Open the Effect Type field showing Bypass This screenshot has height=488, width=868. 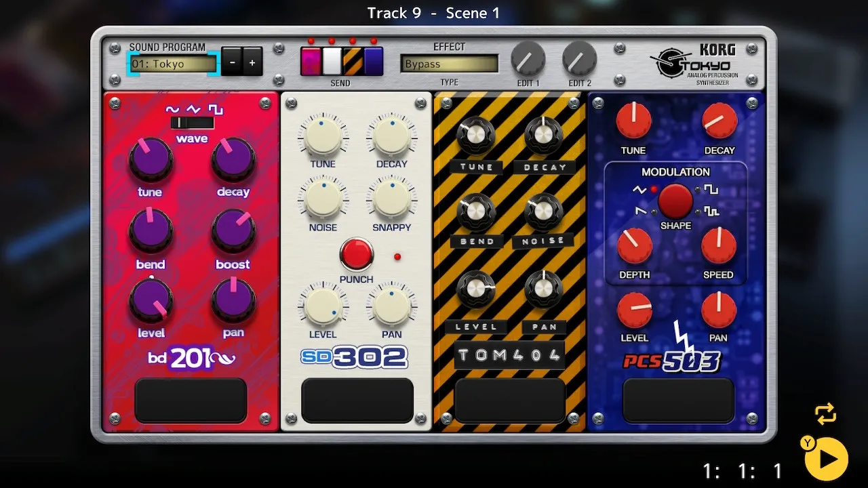449,64
